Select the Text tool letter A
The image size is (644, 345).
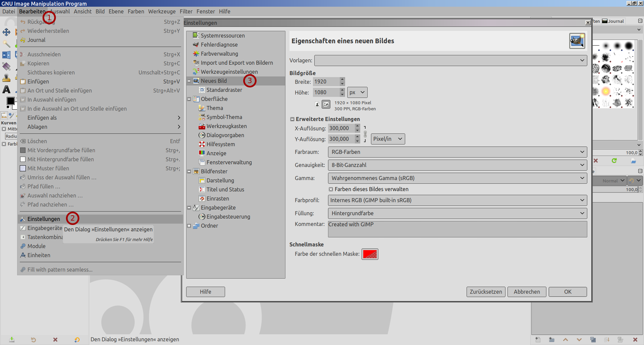pyautogui.click(x=6, y=90)
